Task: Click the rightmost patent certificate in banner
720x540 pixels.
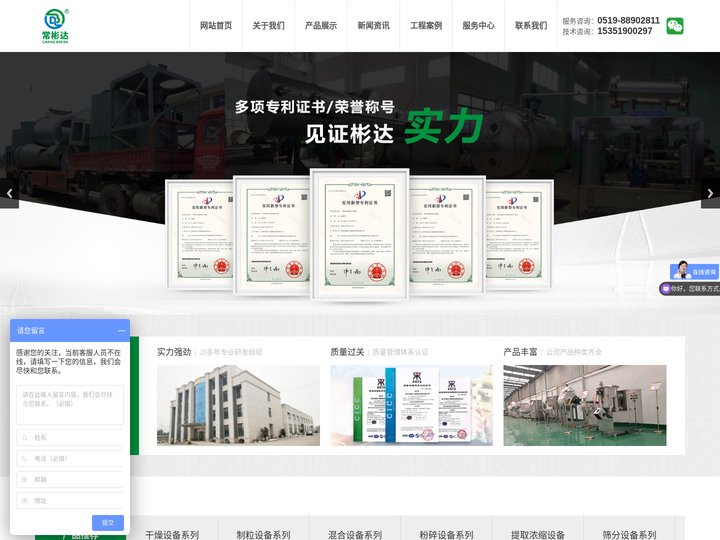Action: click(x=519, y=235)
